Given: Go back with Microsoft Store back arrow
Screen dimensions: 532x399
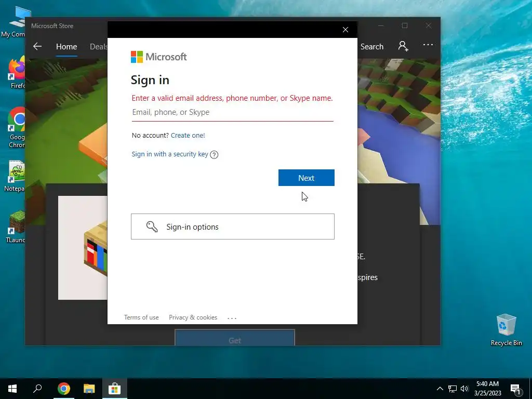Looking at the screenshot, I should point(37,46).
